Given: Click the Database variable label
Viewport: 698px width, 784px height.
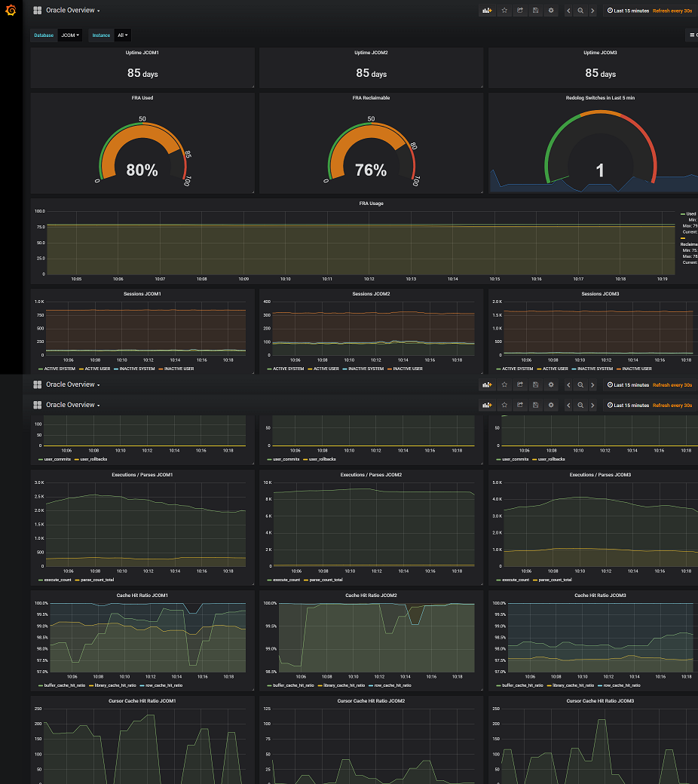Looking at the screenshot, I should pyautogui.click(x=44, y=35).
